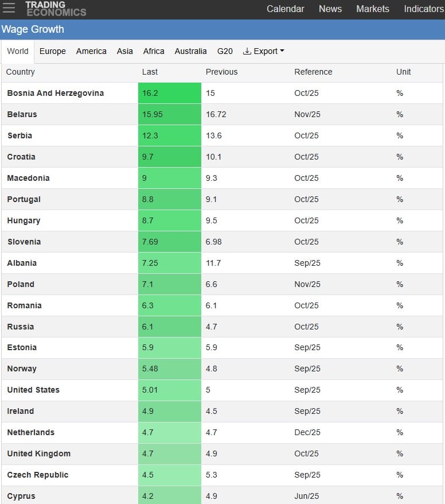The image size is (445, 504).
Task: Sort table by Last column header
Action: [x=150, y=72]
